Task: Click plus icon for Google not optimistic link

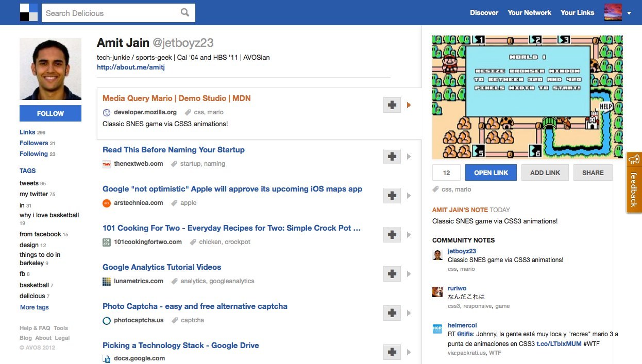Action: coord(392,196)
